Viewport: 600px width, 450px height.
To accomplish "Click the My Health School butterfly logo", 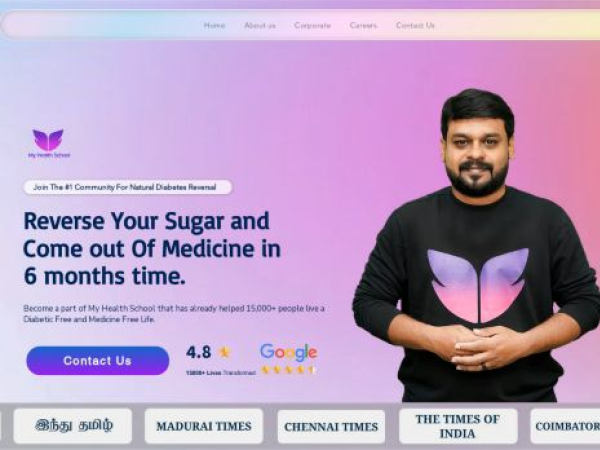I will coord(49,143).
